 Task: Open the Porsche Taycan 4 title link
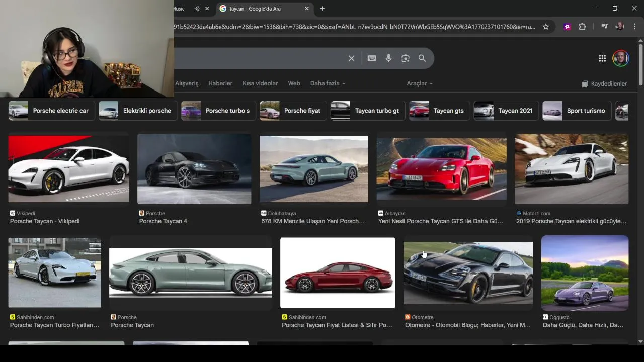163,221
